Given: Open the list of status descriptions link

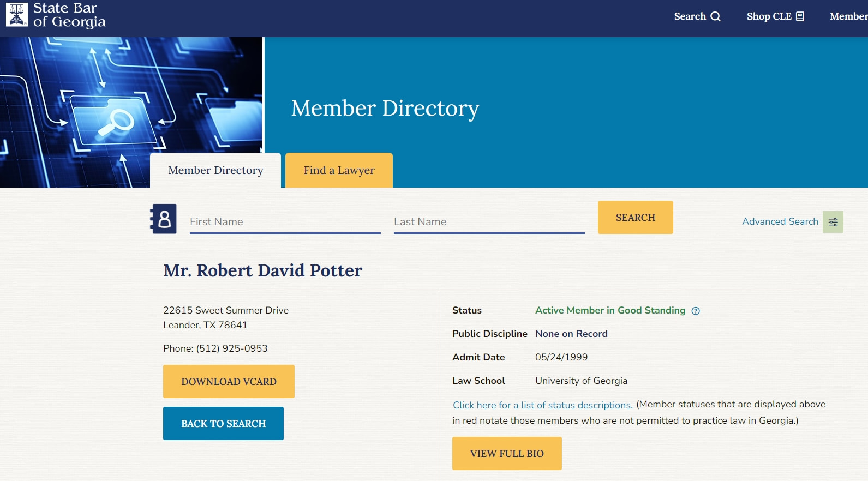Looking at the screenshot, I should [543, 405].
